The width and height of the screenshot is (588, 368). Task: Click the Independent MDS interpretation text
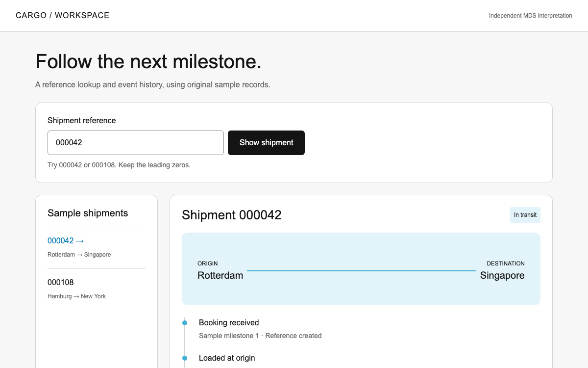(531, 16)
